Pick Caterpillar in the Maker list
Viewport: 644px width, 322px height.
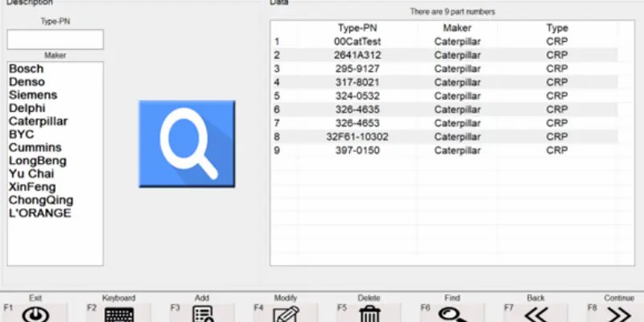(39, 122)
